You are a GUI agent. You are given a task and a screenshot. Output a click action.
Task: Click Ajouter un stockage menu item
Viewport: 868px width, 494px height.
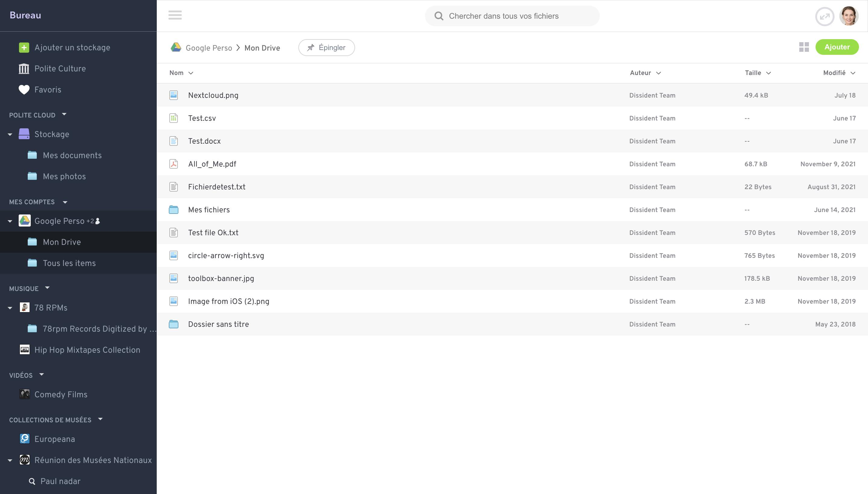tap(72, 47)
